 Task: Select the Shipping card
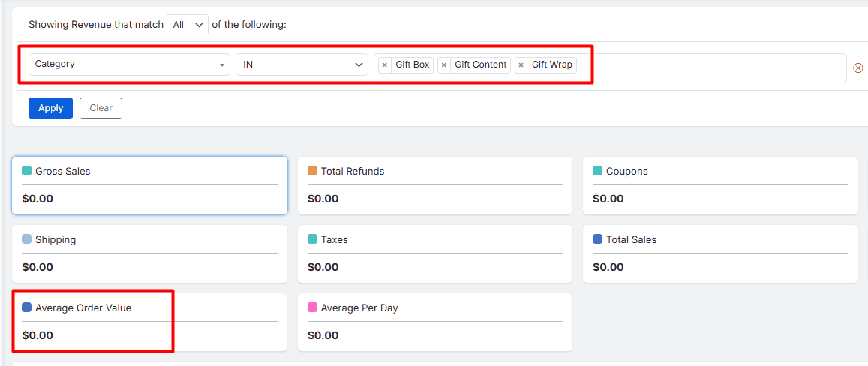[x=149, y=254]
